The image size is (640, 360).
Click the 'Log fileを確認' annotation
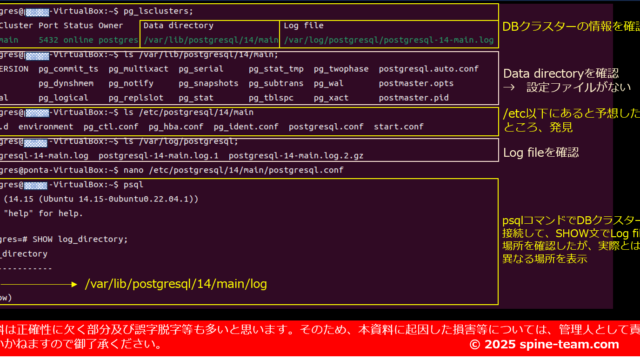541,153
